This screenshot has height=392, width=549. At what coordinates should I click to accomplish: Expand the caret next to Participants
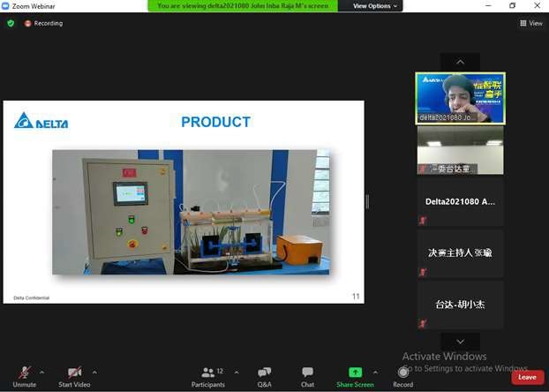pyautogui.click(x=237, y=372)
